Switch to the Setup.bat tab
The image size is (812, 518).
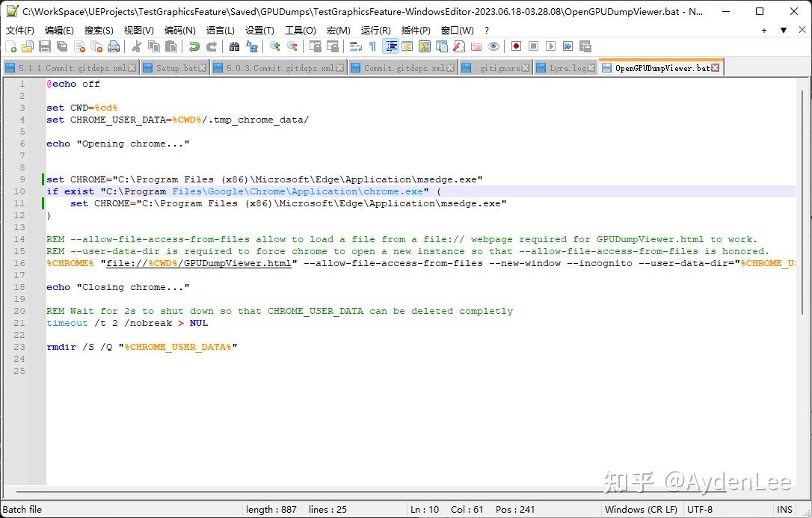click(x=176, y=68)
